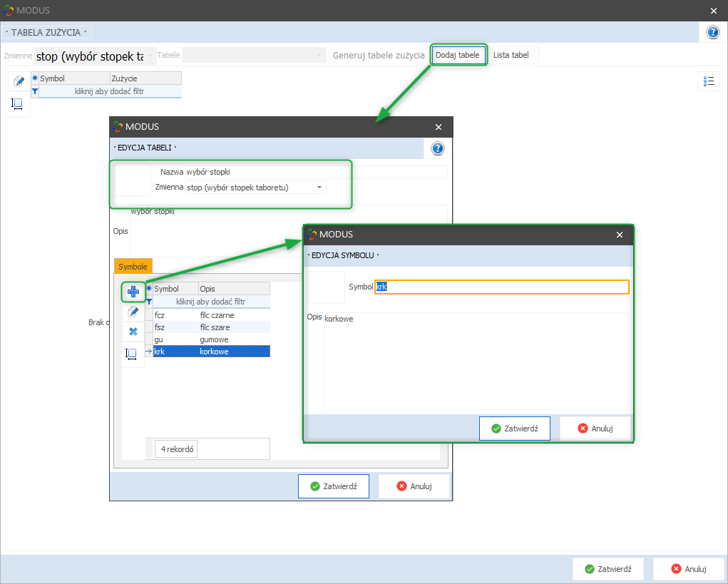Image resolution: width=728 pixels, height=584 pixels.
Task: Click the blue plus add symbol icon
Action: click(x=133, y=291)
